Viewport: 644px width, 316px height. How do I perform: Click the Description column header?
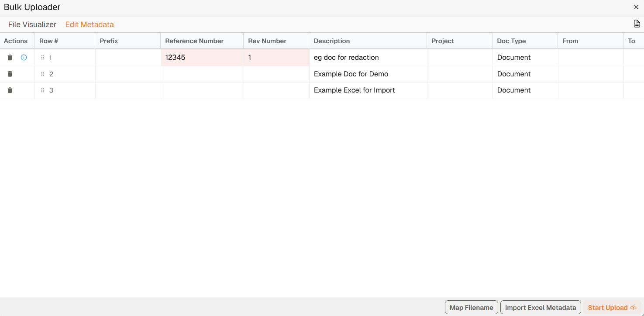tap(332, 41)
